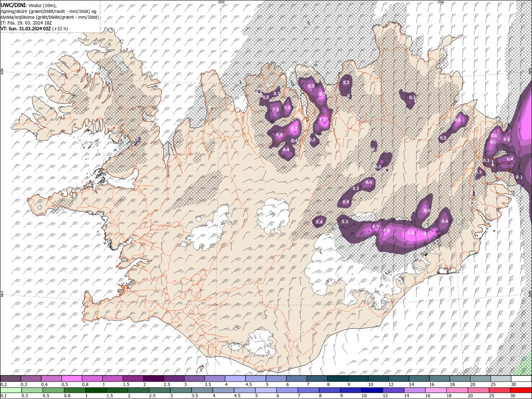The height and width of the screenshot is (399, 532).
Task: Click the '0.1' value label under the lower legend row
Action: 4,396
